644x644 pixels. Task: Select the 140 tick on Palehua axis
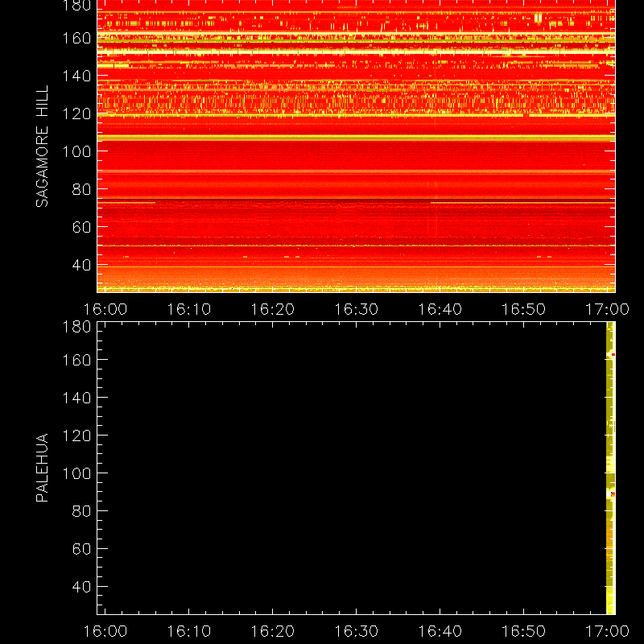click(76, 398)
